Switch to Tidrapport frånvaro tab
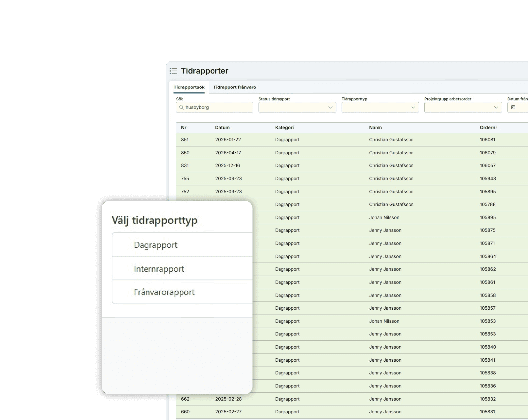 tap(235, 87)
